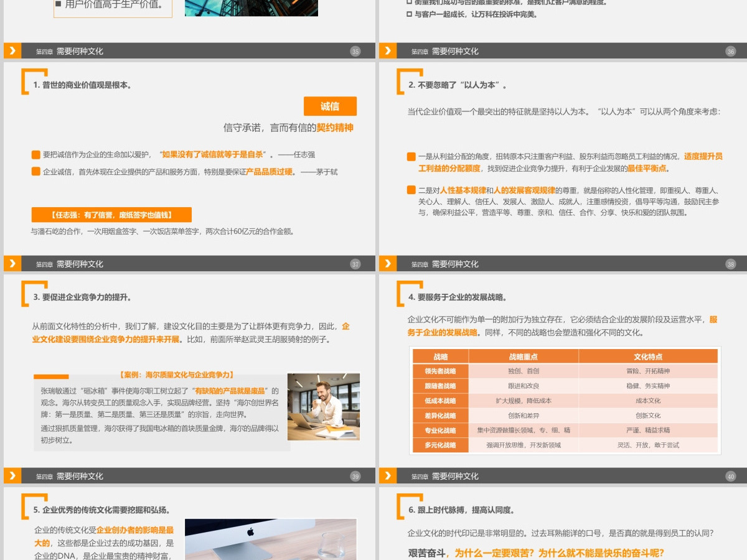Select the "低成本战略" table row label

pos(441,401)
